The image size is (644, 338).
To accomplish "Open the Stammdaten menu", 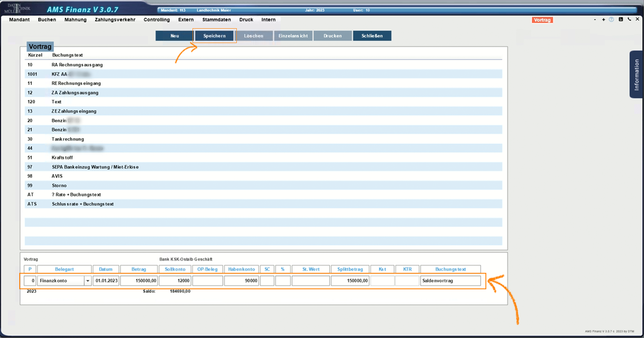I will pyautogui.click(x=216, y=20).
